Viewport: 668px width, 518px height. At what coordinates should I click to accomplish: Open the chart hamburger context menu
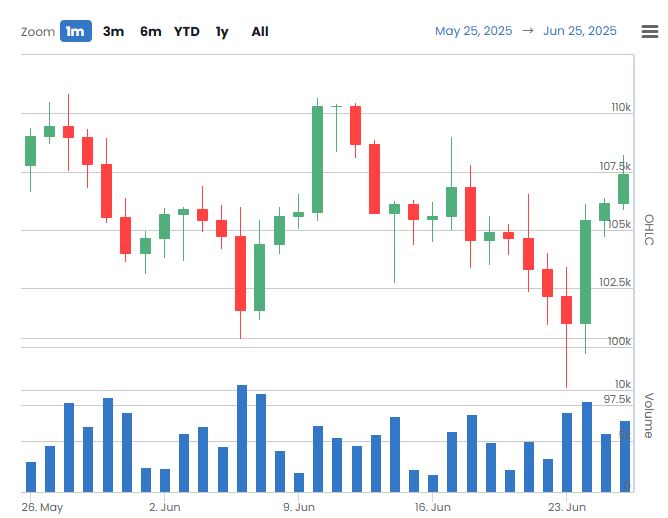pos(649,31)
